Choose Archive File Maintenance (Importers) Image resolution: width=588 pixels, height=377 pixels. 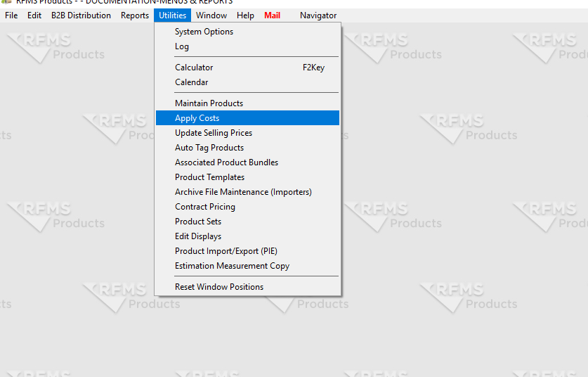click(247, 192)
